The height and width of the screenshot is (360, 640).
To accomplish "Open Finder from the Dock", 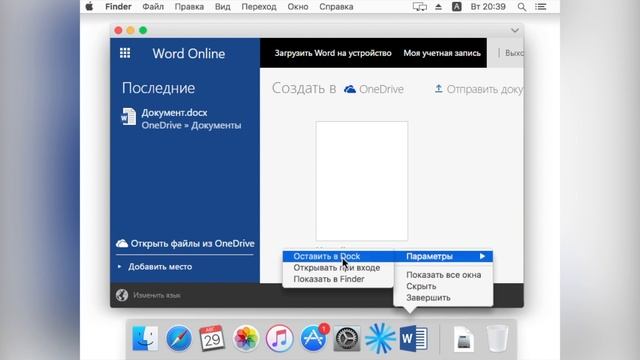I will click(145, 338).
